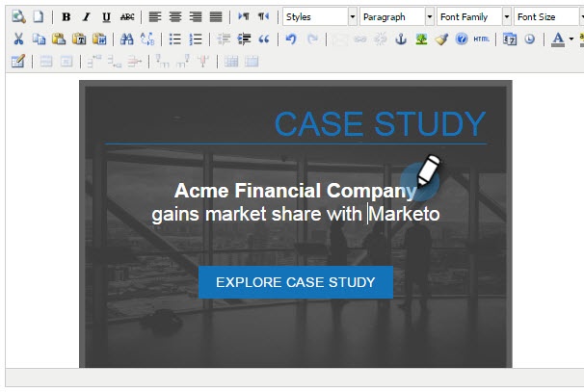This screenshot has height=392, width=584.
Task: Click the Font Family dropdown arrow
Action: [507, 16]
